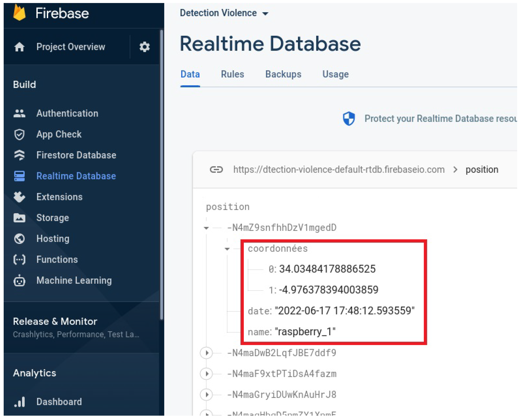Click the Firebase flame logo
The image size is (525, 420).
[19, 12]
